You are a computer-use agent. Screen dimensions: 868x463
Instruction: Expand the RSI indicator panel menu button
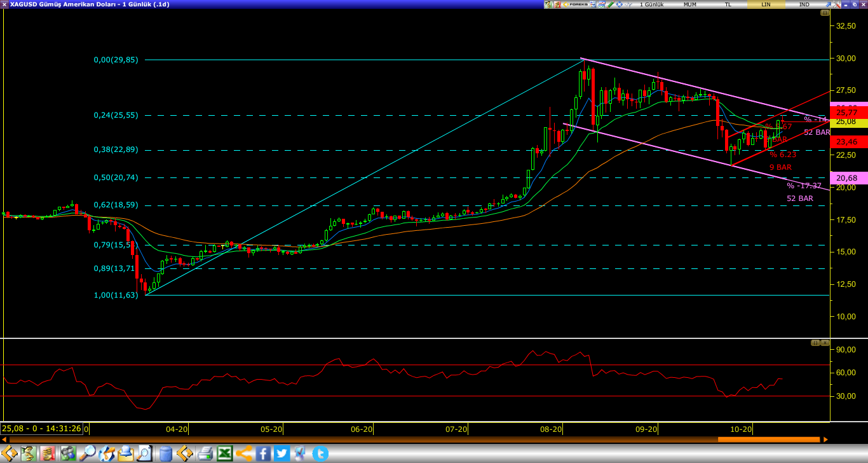815,342
